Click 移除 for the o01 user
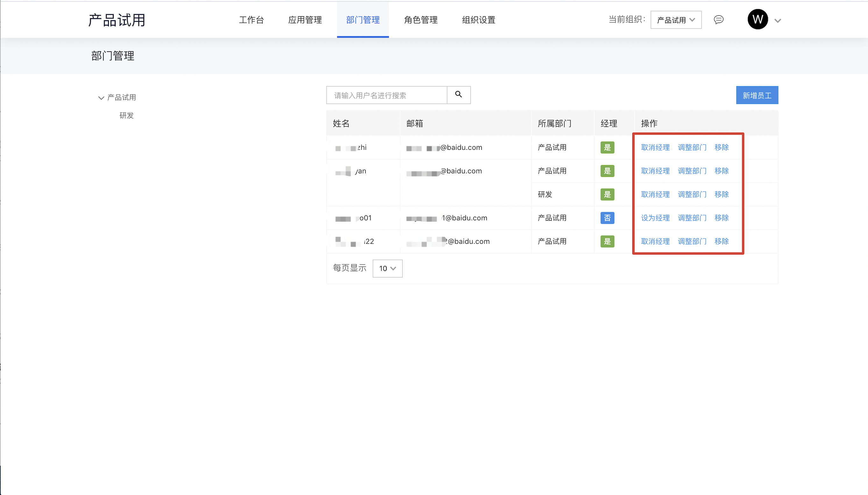Viewport: 868px width, 495px height. tap(721, 218)
